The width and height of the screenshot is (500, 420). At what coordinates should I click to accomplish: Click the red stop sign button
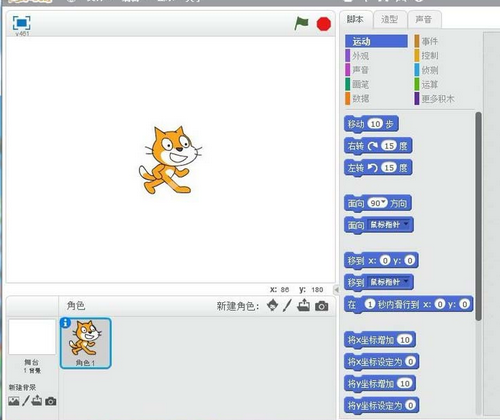pyautogui.click(x=323, y=24)
